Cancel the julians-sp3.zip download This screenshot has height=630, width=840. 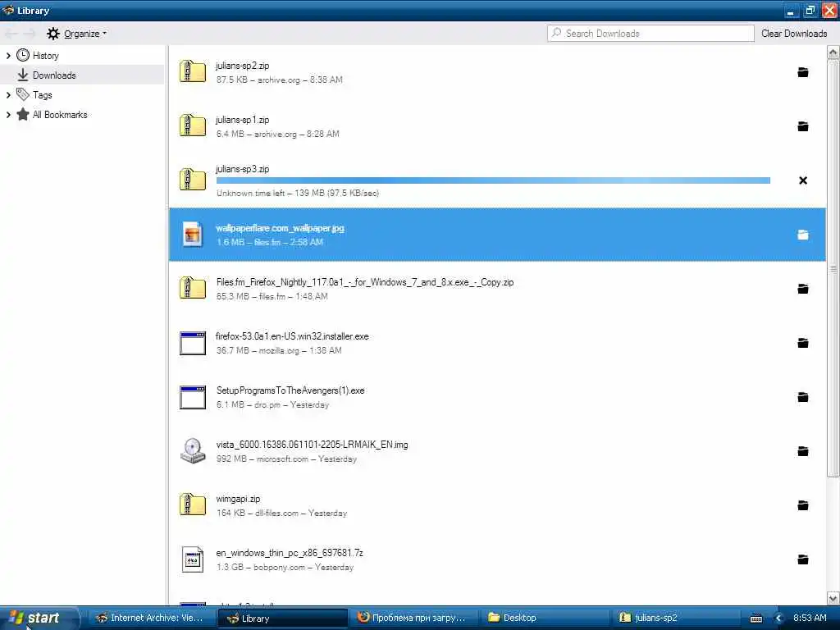point(802,180)
